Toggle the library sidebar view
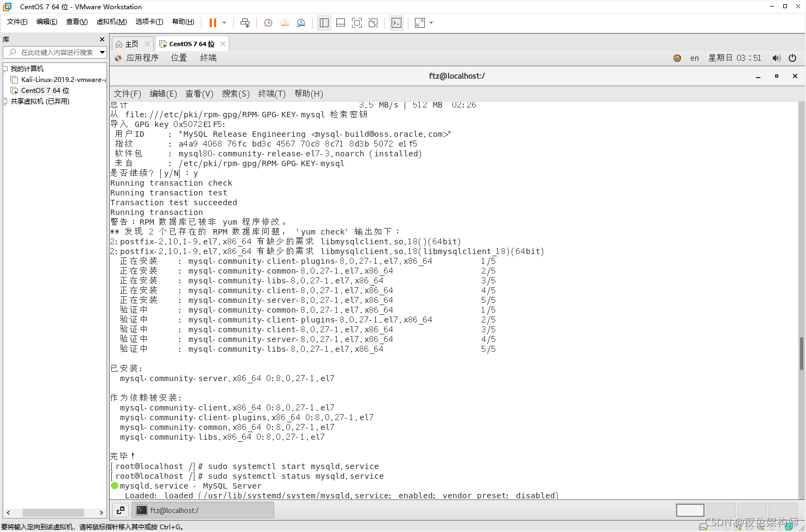This screenshot has height=532, width=806. (324, 23)
